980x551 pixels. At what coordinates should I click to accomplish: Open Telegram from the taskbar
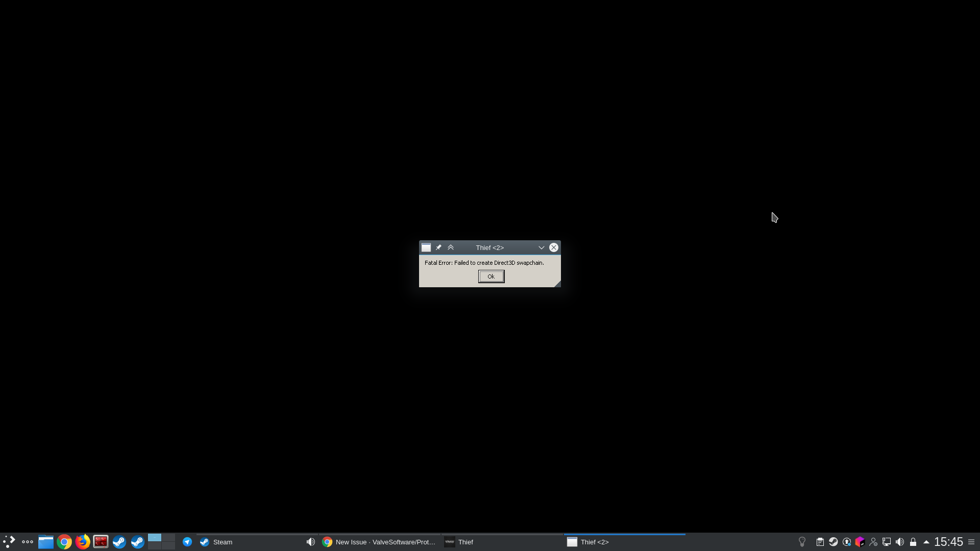187,542
